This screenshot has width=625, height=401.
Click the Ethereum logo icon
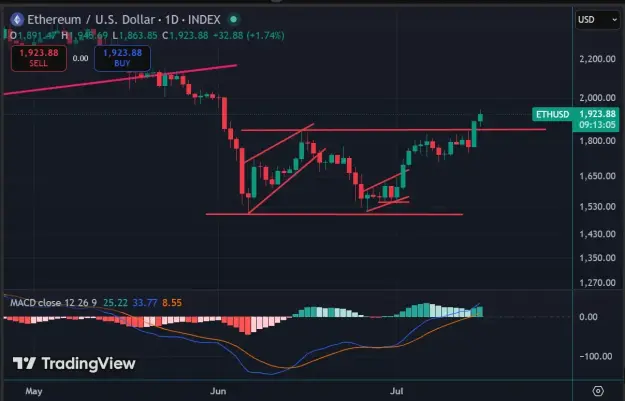point(17,20)
